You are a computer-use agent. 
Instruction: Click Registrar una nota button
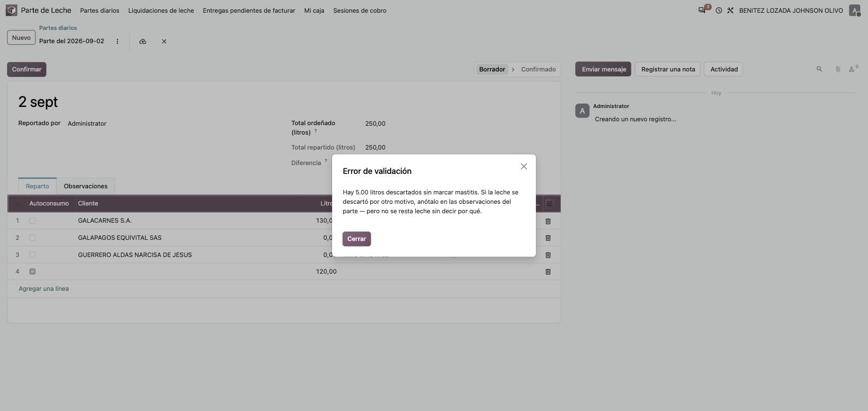point(668,69)
